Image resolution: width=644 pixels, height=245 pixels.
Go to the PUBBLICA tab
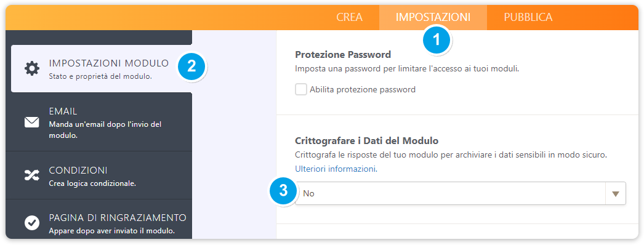[x=528, y=17]
